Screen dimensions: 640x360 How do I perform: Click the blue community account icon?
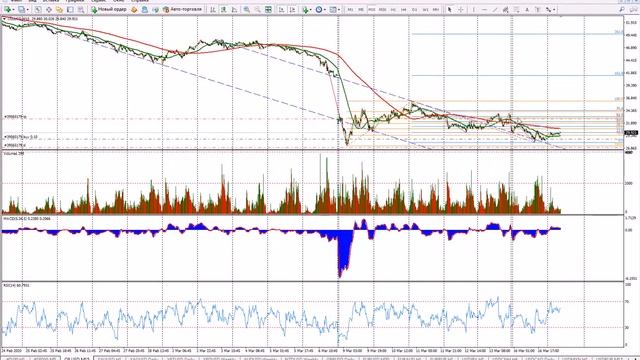pos(144,9)
